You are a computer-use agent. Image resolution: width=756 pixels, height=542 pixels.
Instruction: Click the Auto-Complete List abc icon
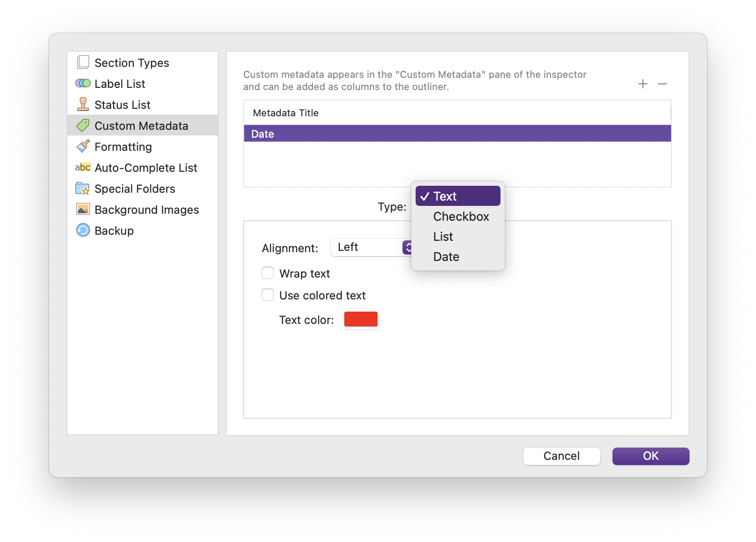coord(83,167)
